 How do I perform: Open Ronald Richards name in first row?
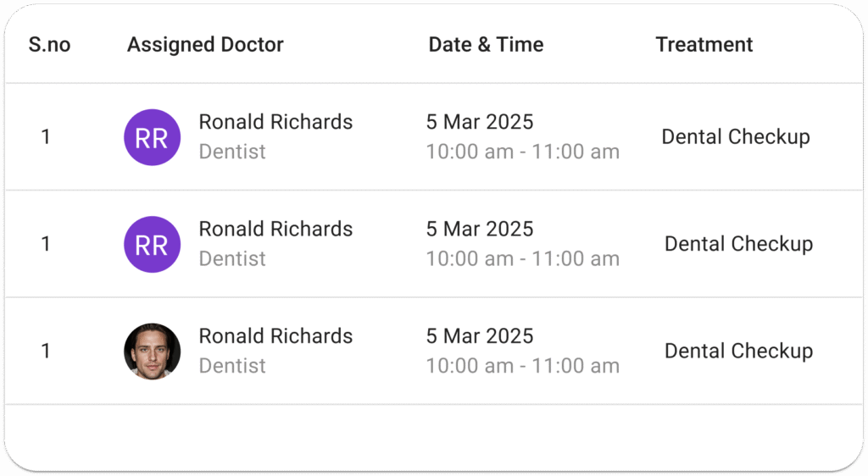click(275, 122)
